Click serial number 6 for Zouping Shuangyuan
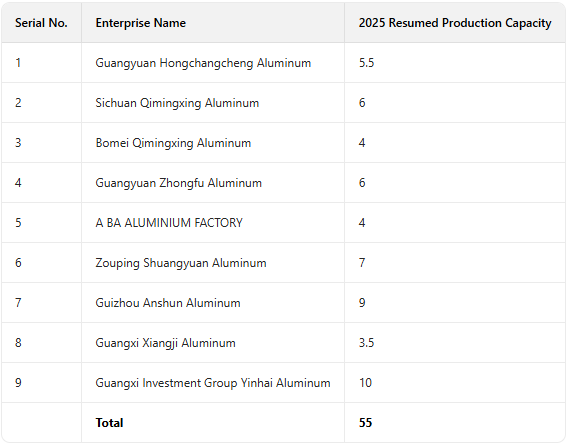Image resolution: width=570 pixels, height=446 pixels. pos(18,262)
